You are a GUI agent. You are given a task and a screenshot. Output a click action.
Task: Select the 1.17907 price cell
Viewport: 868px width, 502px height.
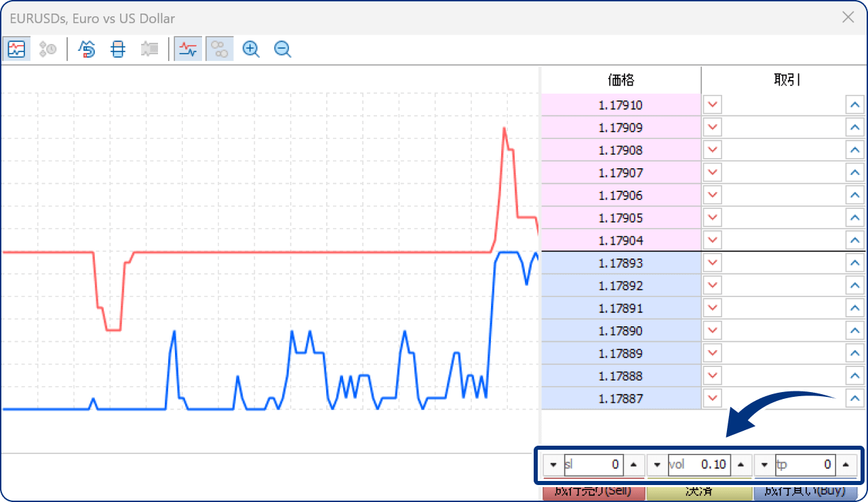[620, 173]
